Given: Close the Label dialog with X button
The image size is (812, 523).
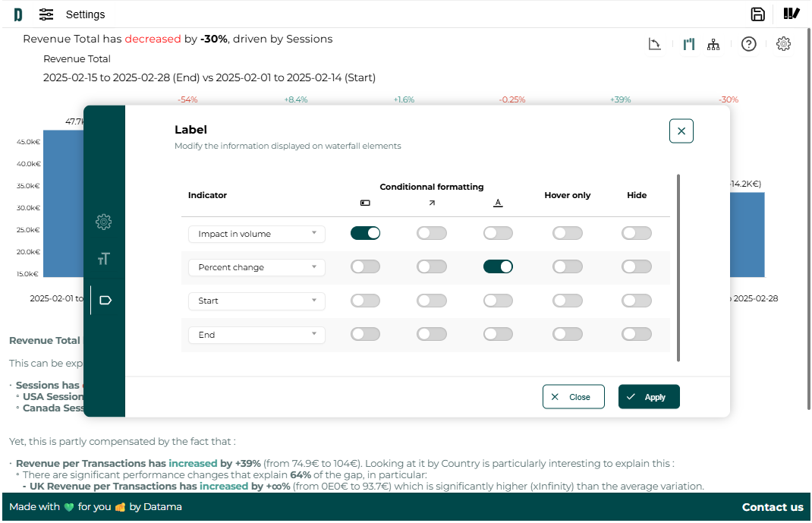Looking at the screenshot, I should [x=681, y=131].
